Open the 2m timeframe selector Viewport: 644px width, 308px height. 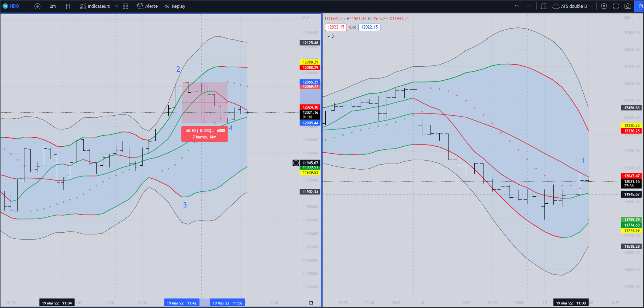tap(53, 6)
